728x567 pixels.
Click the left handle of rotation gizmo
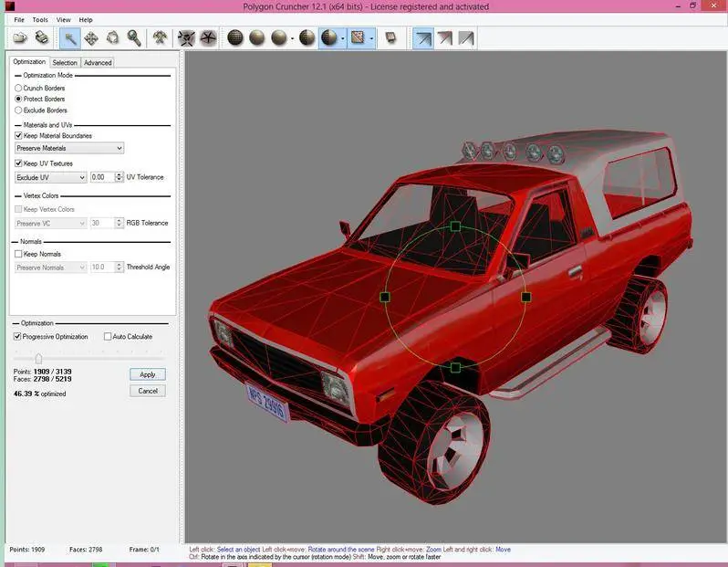385,297
